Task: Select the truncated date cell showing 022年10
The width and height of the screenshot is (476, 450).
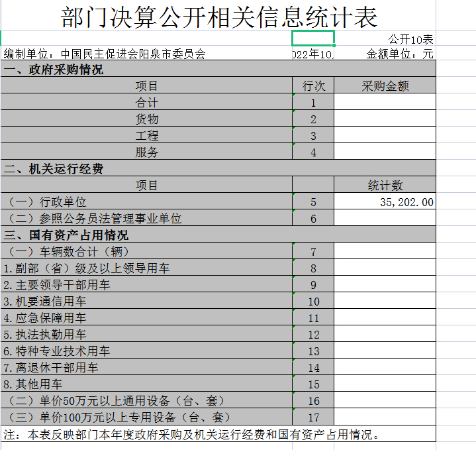Action: click(x=313, y=54)
